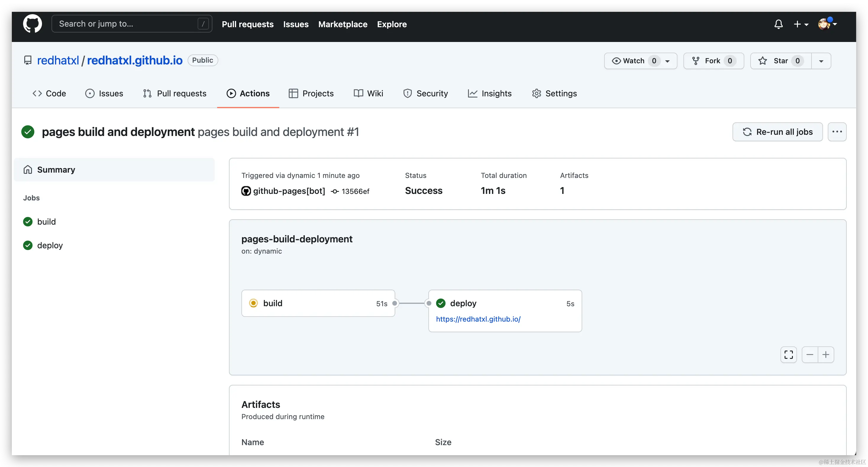
Task: Open the user avatar menu
Action: tap(827, 24)
